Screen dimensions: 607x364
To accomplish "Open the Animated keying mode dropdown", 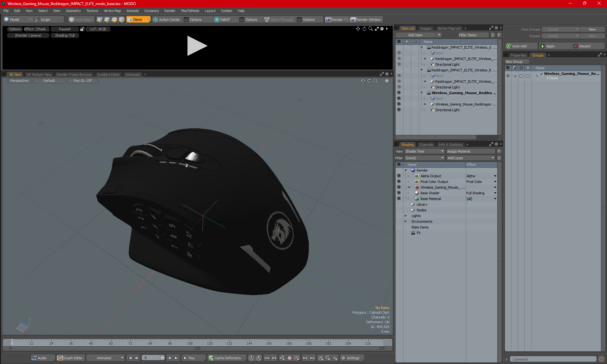I will tap(106, 358).
